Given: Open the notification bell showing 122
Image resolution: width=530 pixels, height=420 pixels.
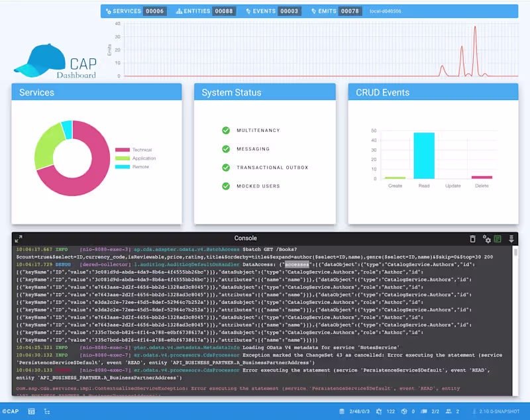Looking at the screenshot, I should (x=378, y=411).
